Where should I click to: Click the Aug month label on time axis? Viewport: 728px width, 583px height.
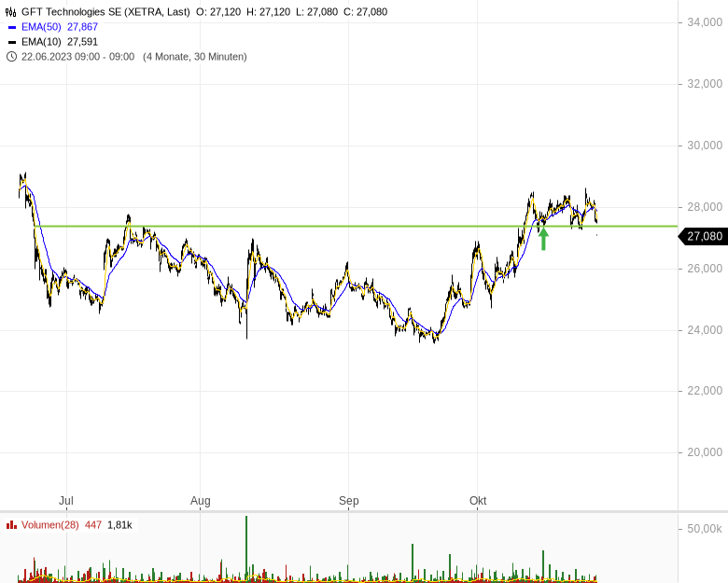[x=200, y=501]
